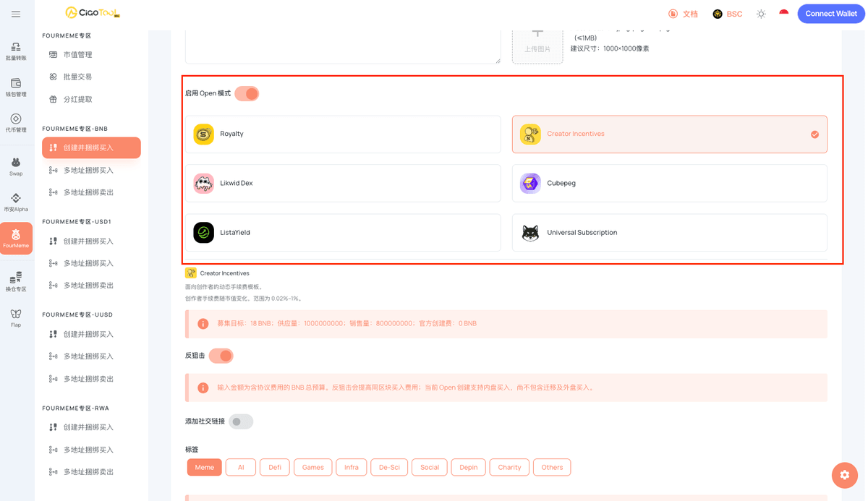Select the FourMeme icon in rail
Viewport: 868px width, 501px height.
(16, 238)
